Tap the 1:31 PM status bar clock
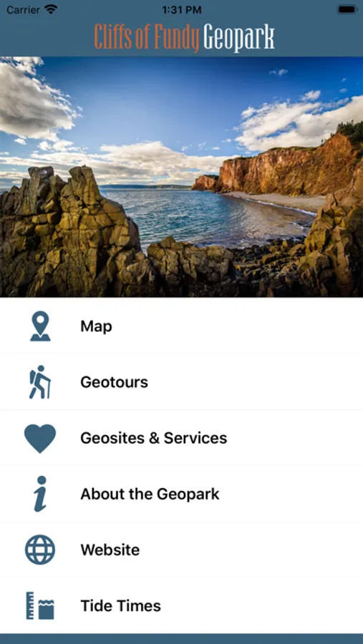Viewport: 363px width, 644px height. pos(181,9)
